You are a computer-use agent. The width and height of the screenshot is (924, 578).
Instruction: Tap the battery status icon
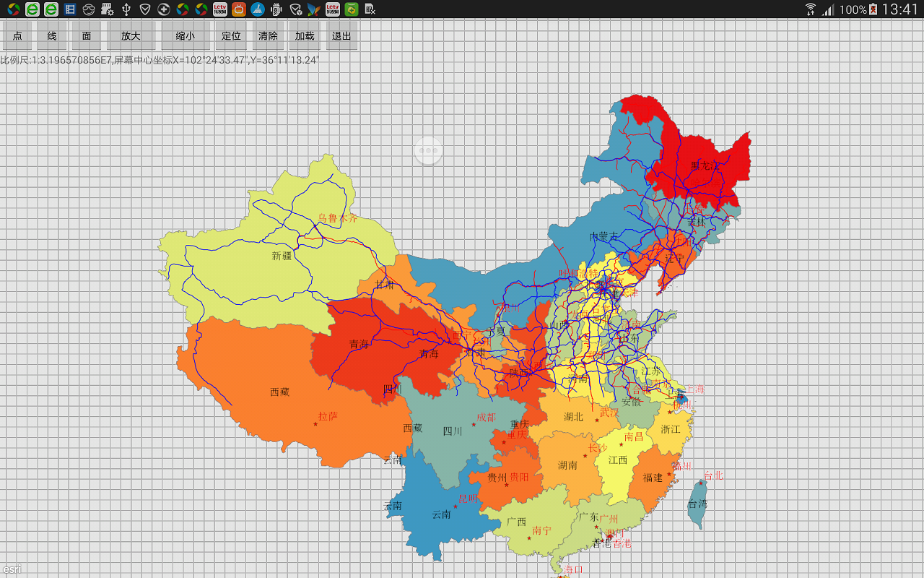pos(873,9)
